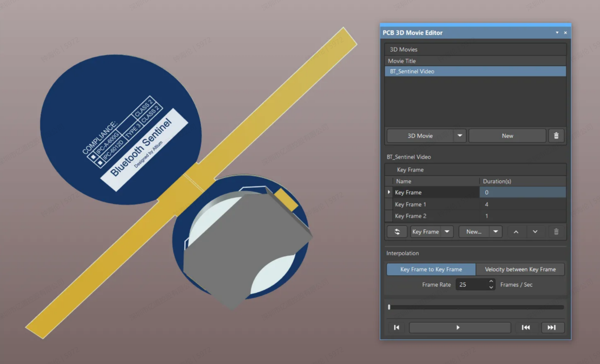Switch to Velocity between Key Frame mode
The image size is (600, 364).
520,270
